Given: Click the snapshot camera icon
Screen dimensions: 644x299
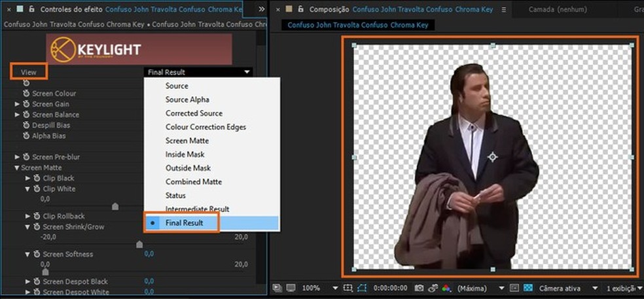Looking at the screenshot, I should coord(418,288).
